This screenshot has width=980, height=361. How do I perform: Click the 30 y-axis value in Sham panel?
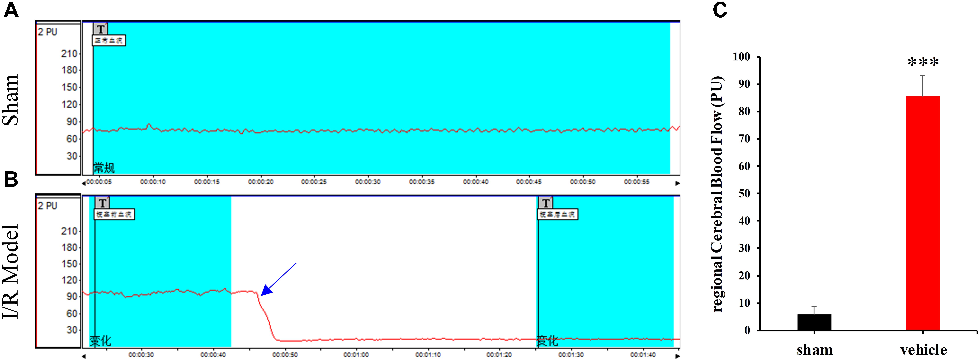(x=72, y=156)
